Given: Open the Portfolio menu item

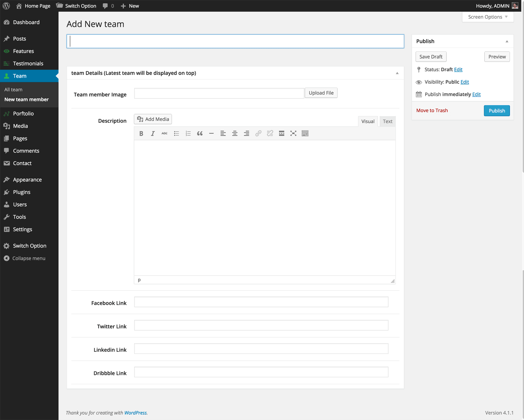Looking at the screenshot, I should click(23, 114).
